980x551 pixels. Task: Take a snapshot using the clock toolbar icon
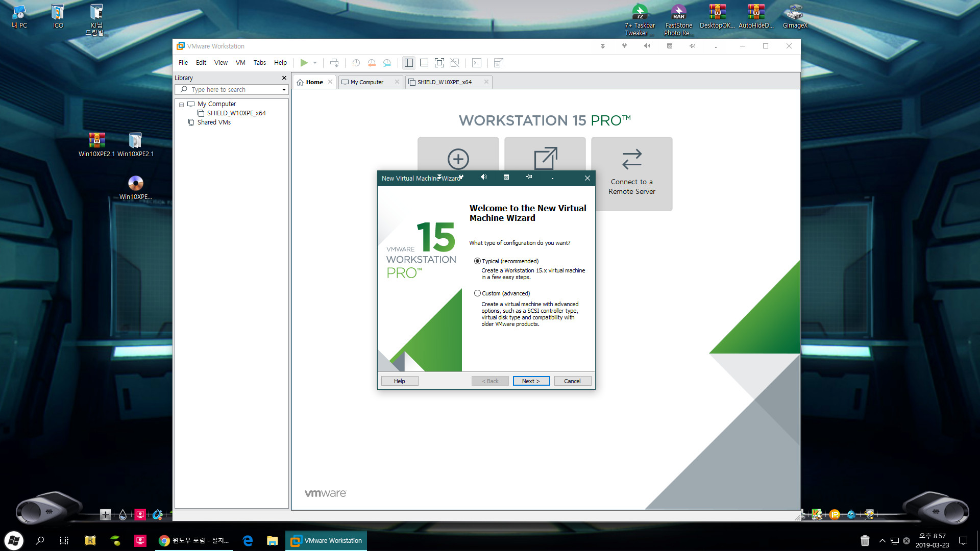[x=356, y=63]
